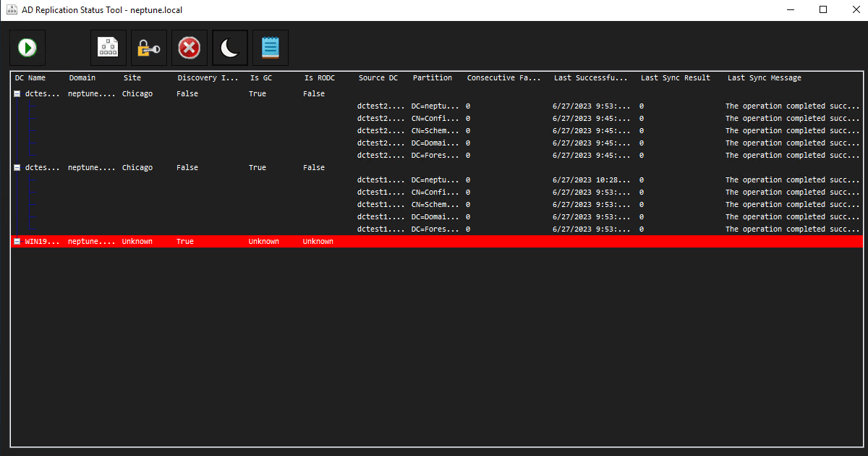Select the dctest1 row with partition CN=Confi
Image resolution: width=868 pixels, height=456 pixels.
click(438, 193)
